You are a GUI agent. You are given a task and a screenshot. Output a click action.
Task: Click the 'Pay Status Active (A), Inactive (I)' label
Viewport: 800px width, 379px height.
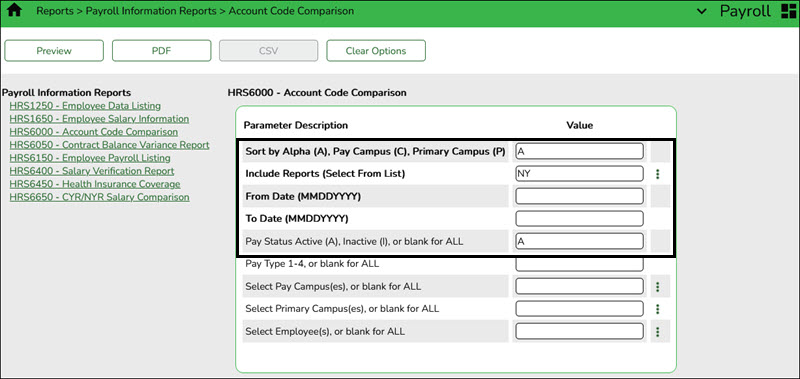[x=354, y=241]
